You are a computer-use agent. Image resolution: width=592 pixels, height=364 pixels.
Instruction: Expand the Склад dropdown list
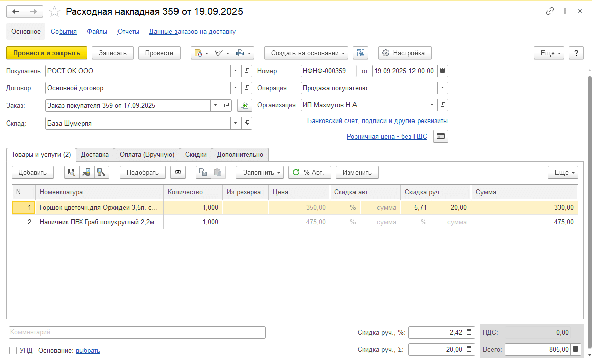(236, 123)
